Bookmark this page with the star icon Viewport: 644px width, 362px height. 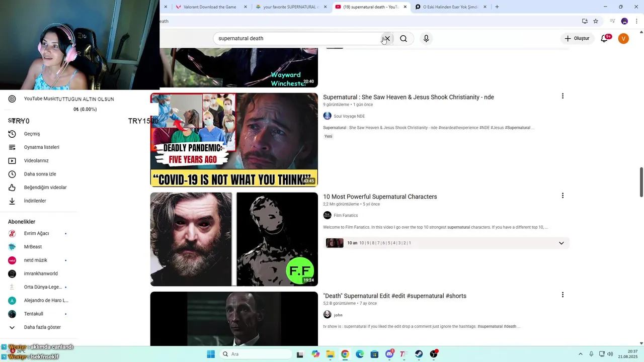(x=596, y=21)
